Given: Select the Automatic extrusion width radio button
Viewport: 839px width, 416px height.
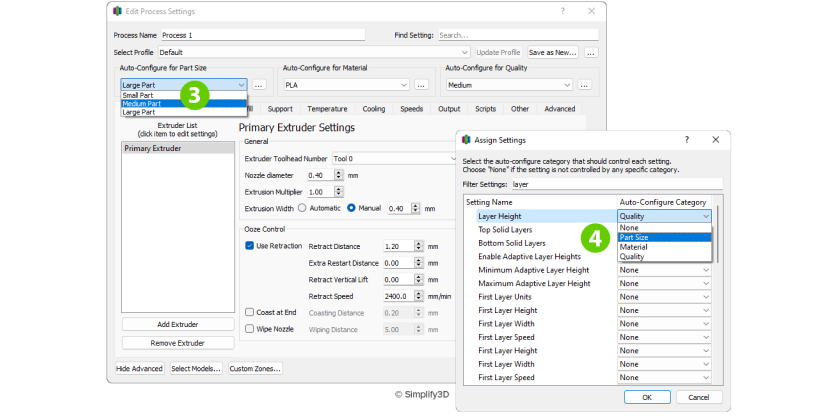Looking at the screenshot, I should (302, 208).
